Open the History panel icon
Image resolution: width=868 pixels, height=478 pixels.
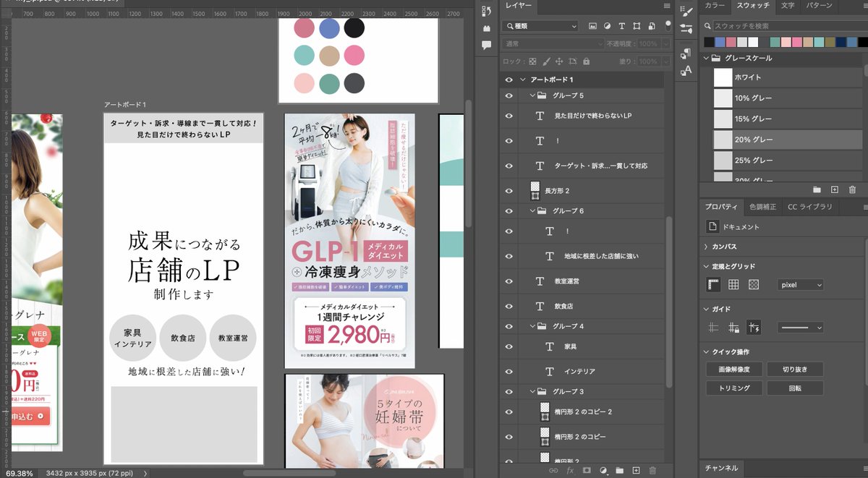(x=486, y=10)
